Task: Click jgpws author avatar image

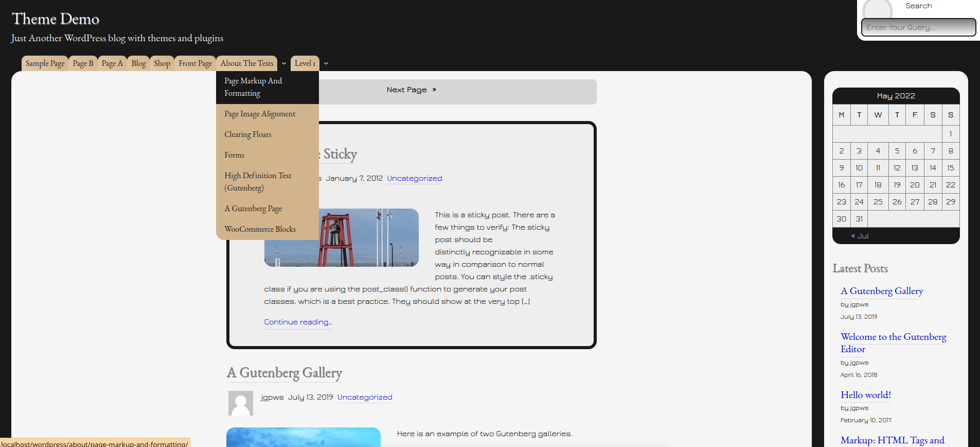Action: click(241, 403)
